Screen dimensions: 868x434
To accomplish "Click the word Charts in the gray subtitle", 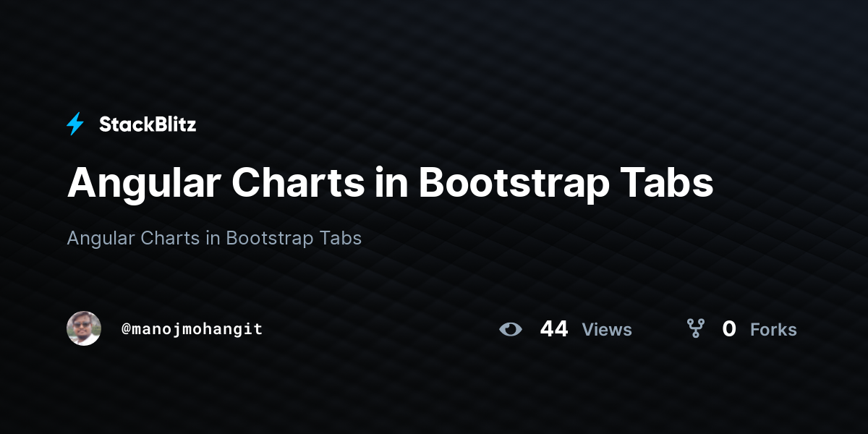I will [x=170, y=237].
